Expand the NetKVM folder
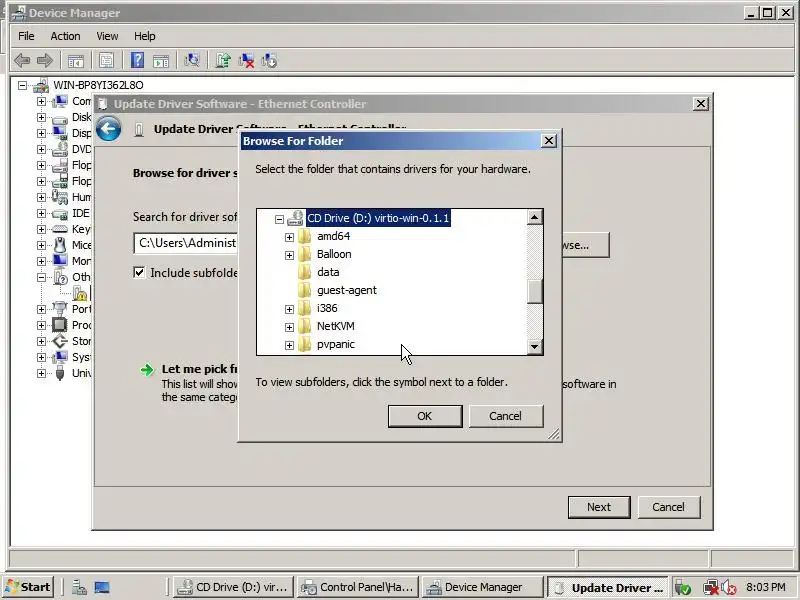Viewport: 800px width, 600px height. pyautogui.click(x=289, y=327)
